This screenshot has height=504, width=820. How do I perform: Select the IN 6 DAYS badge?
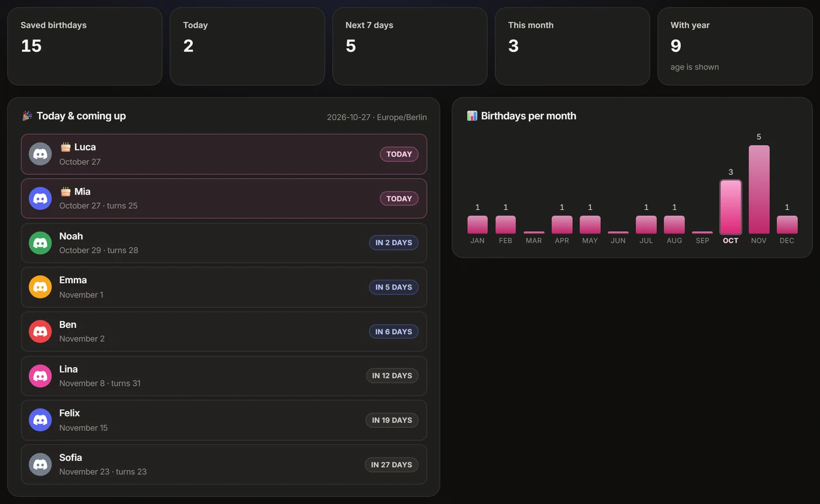394,331
